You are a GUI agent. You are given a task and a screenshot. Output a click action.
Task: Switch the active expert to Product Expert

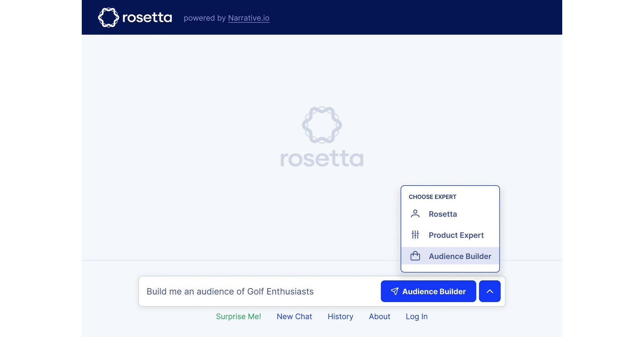tap(456, 235)
